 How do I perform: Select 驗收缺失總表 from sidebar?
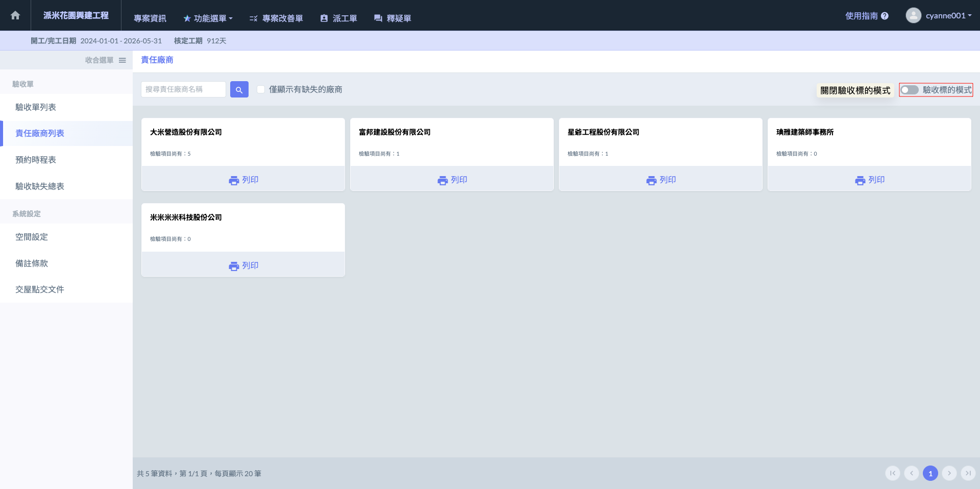point(40,186)
